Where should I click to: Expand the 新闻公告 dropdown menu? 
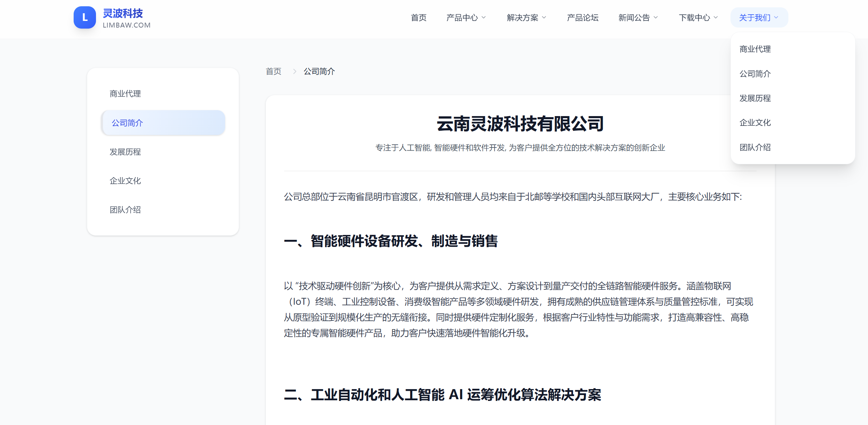[638, 18]
